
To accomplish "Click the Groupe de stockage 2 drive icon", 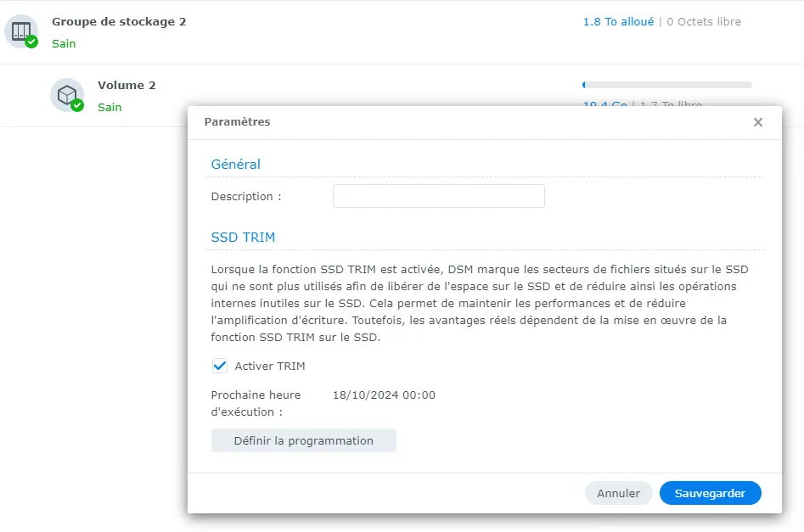I will tap(20, 30).
